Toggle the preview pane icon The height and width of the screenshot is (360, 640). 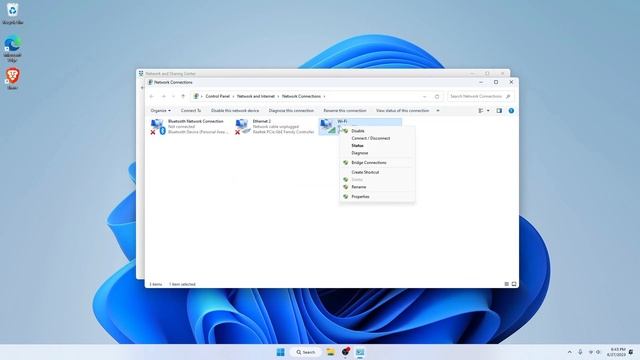tap(499, 111)
